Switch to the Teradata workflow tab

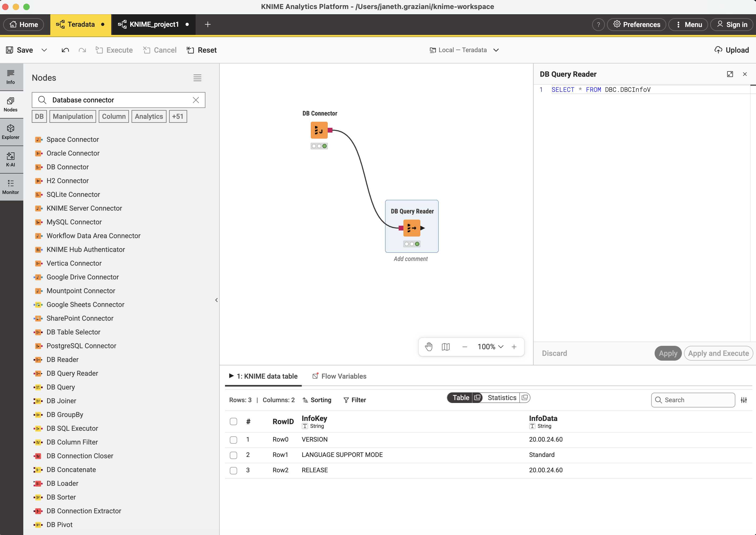click(x=81, y=24)
